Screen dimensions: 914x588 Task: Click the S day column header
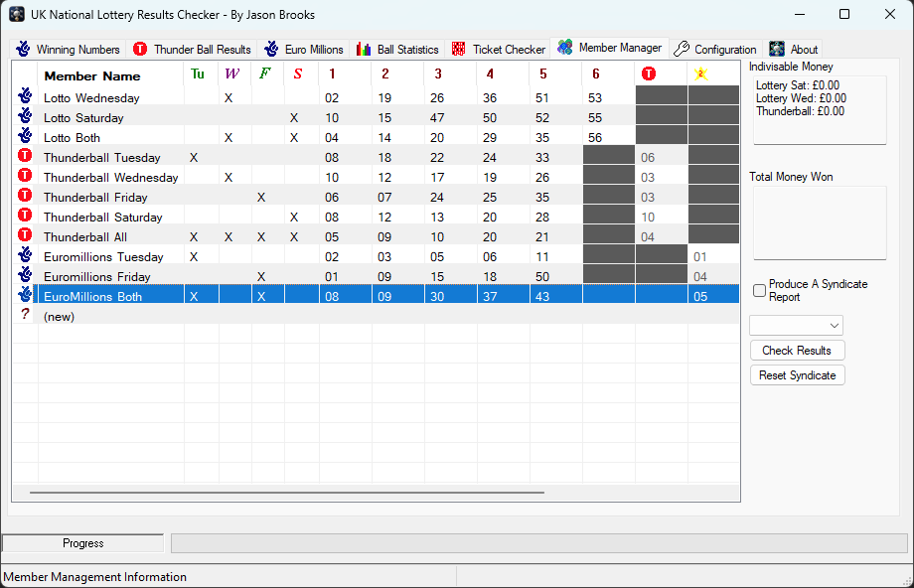[301, 74]
